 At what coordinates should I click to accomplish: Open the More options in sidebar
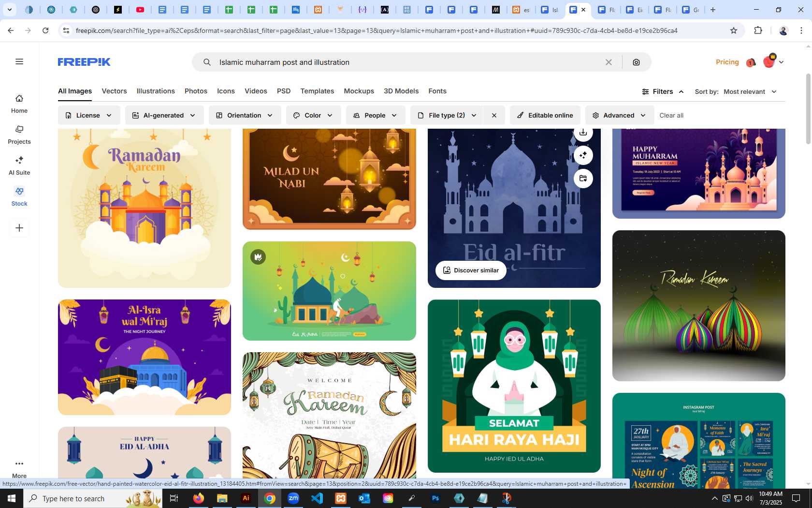[19, 469]
